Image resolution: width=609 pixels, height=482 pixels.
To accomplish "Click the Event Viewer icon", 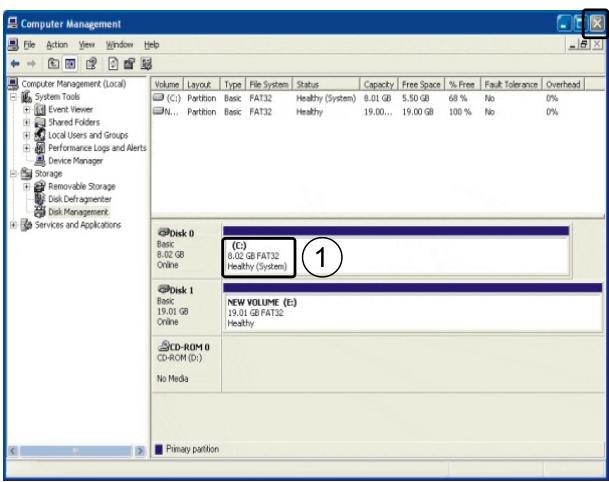I will [40, 110].
